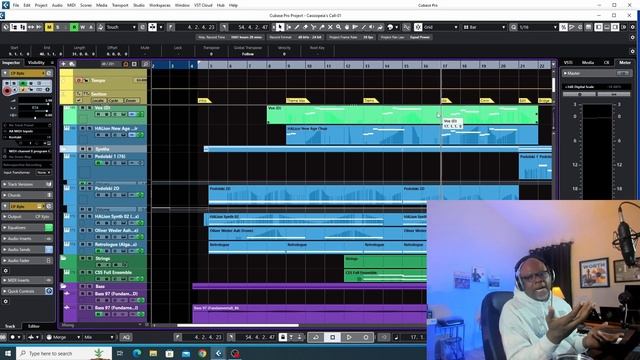The image size is (640, 360).
Task: Open the Windows Start menu
Action: (8, 353)
